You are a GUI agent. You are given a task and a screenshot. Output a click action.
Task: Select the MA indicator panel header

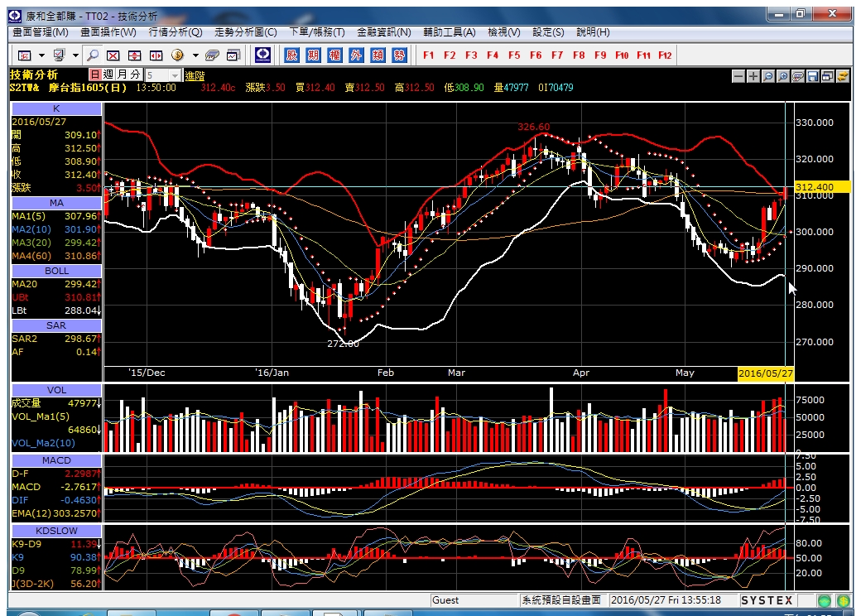(56, 203)
